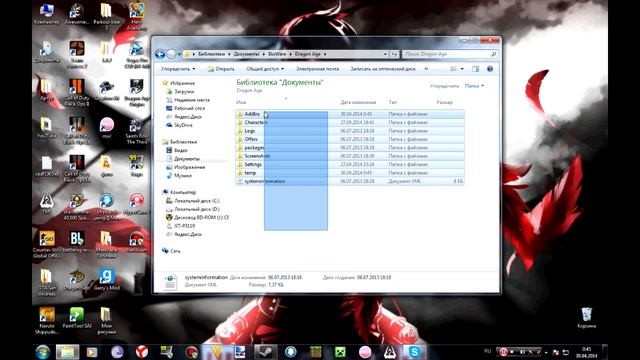640x360 pixels.
Task: Open the Garry's Mod desktop shortcut
Action: click(x=106, y=280)
